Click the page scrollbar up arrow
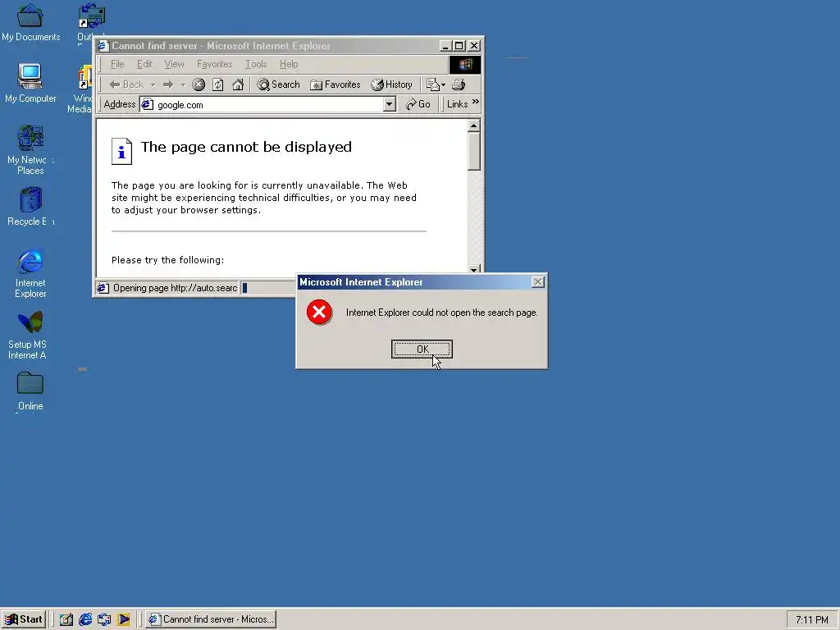840x630 pixels. [x=473, y=126]
